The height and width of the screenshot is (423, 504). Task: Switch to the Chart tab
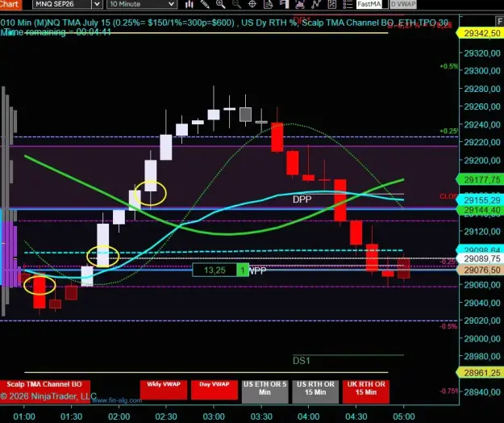pos(10,4)
